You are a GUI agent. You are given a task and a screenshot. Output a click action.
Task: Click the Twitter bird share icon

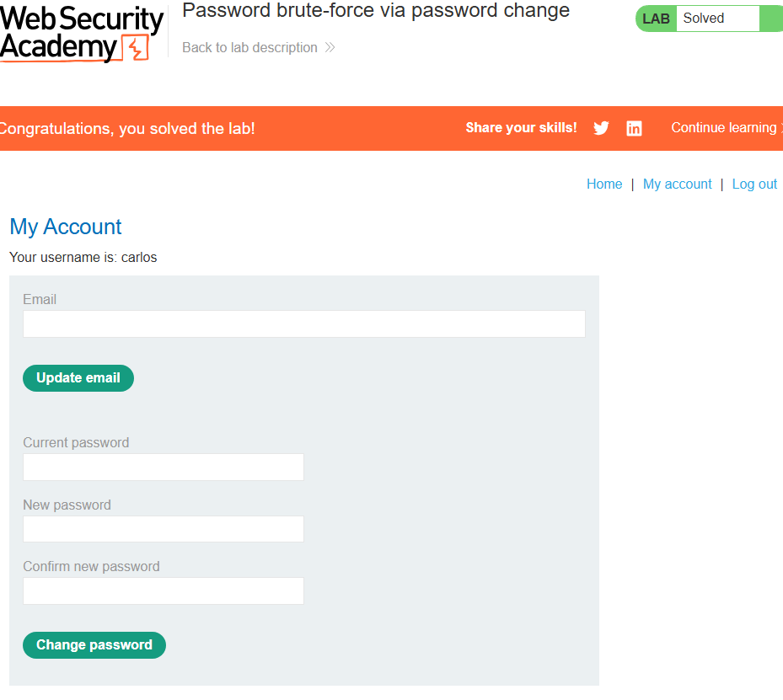[x=601, y=128]
